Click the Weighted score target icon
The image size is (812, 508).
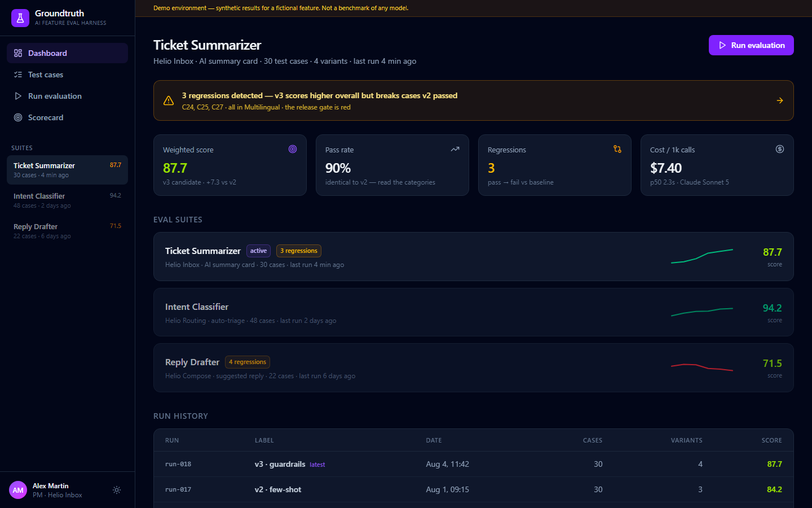tap(293, 149)
